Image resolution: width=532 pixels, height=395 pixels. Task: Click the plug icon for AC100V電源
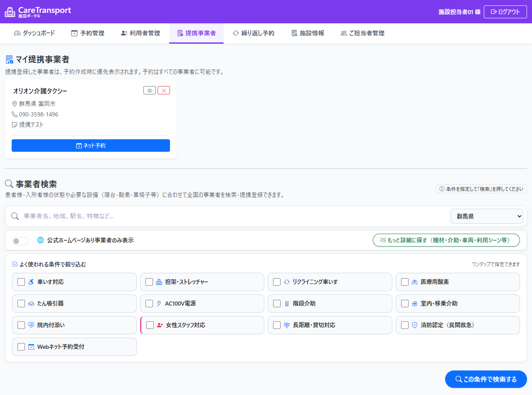coord(159,304)
